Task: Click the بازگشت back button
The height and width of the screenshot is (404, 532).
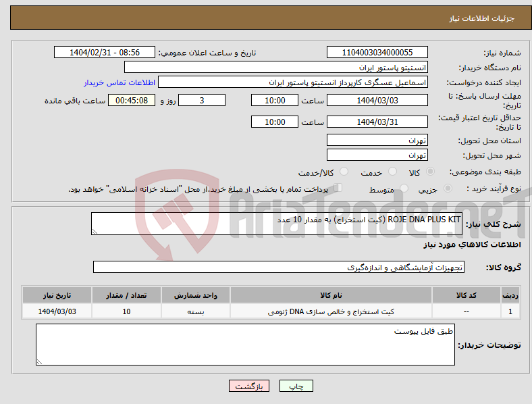Action: tap(249, 386)
